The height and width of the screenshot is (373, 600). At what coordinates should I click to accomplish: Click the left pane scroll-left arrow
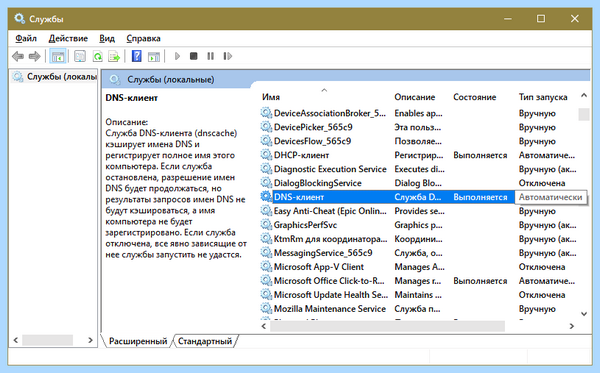tap(16, 340)
